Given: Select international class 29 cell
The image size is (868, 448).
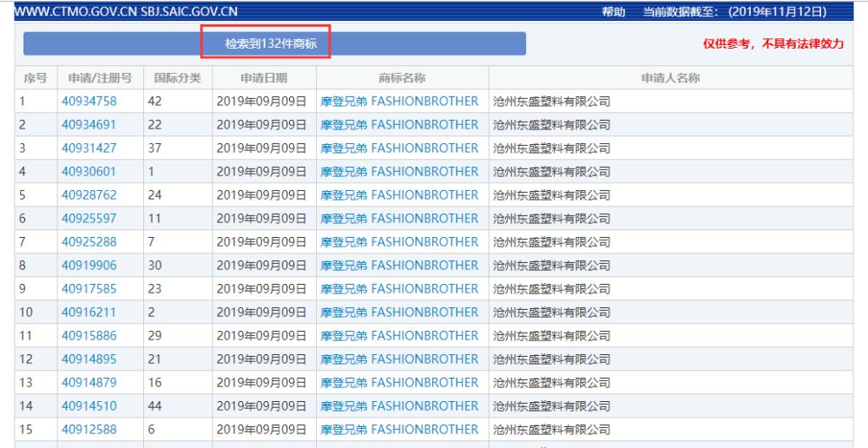Looking at the screenshot, I should (178, 336).
